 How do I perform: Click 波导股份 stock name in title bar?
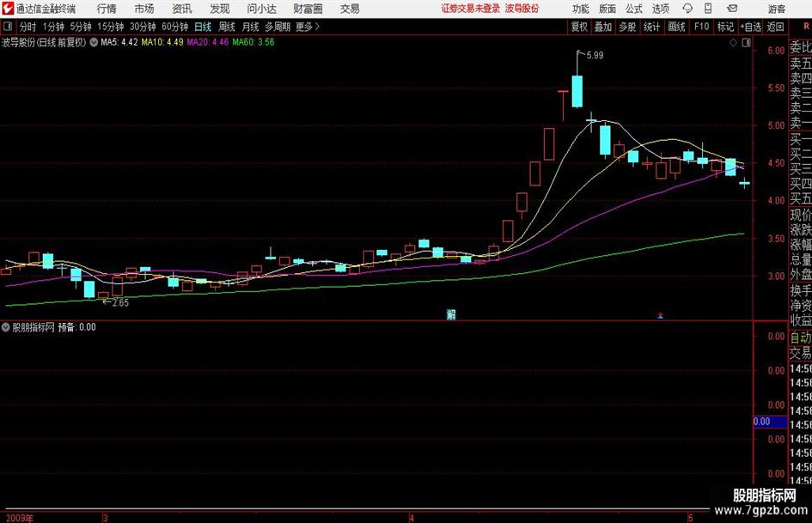(x=522, y=9)
